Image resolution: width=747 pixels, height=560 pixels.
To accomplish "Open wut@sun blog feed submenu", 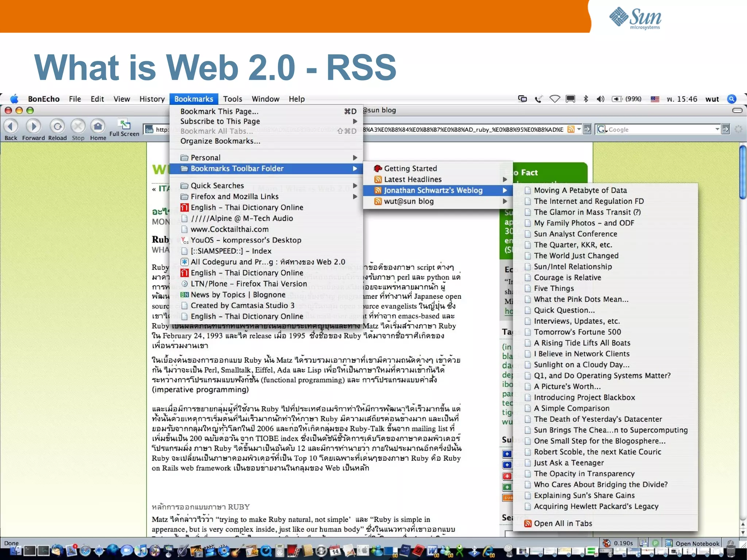I will point(438,201).
